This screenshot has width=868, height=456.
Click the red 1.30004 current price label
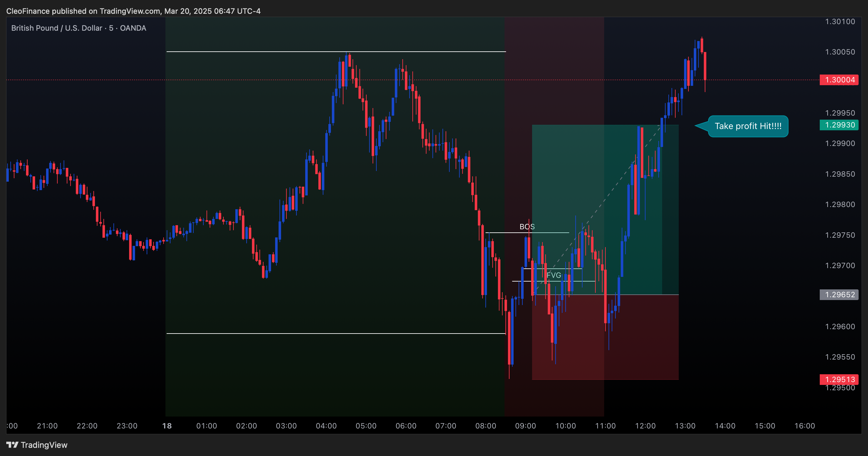tap(839, 80)
